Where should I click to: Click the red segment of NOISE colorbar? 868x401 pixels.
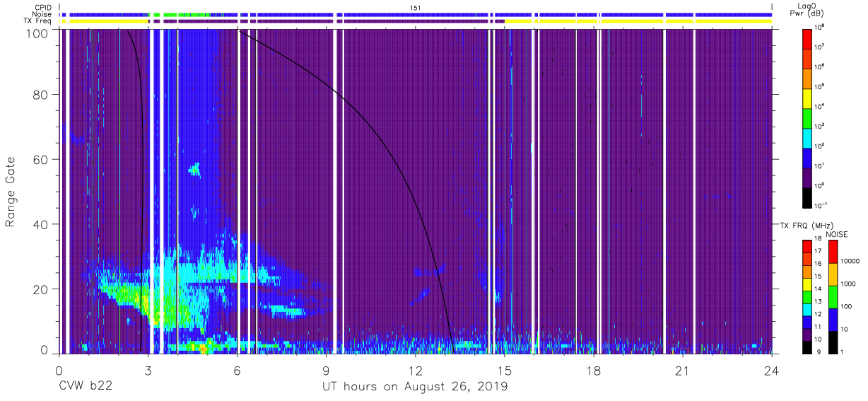(x=833, y=251)
